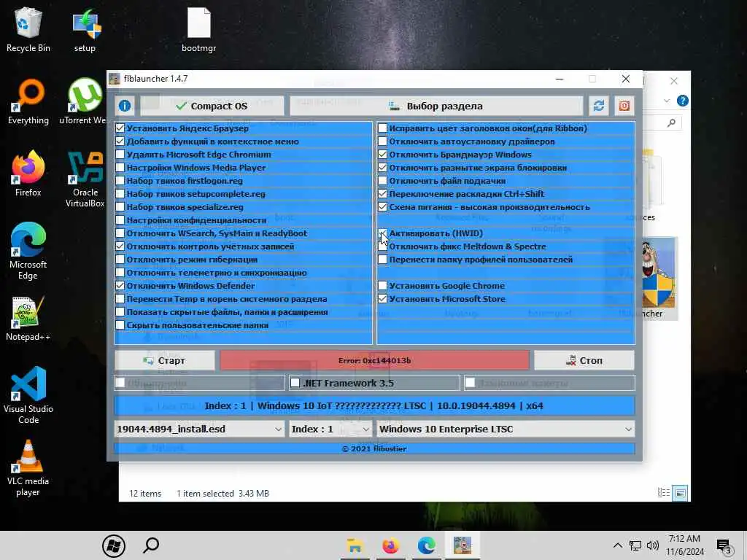Open the notification center icon
Screen dimensions: 747x560
tap(724, 546)
